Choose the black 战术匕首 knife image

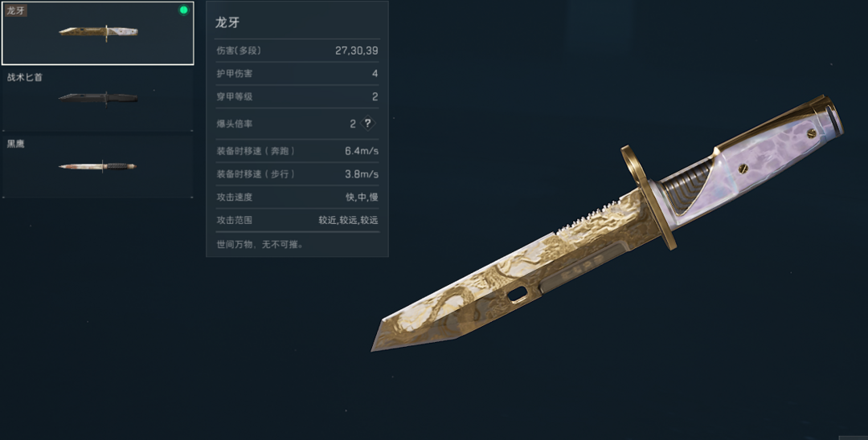[x=98, y=98]
